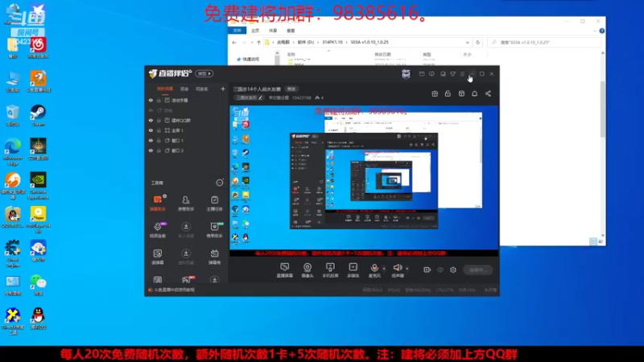Open 房管助手 tool
Viewport: 644px width, 362px height.
(186, 204)
